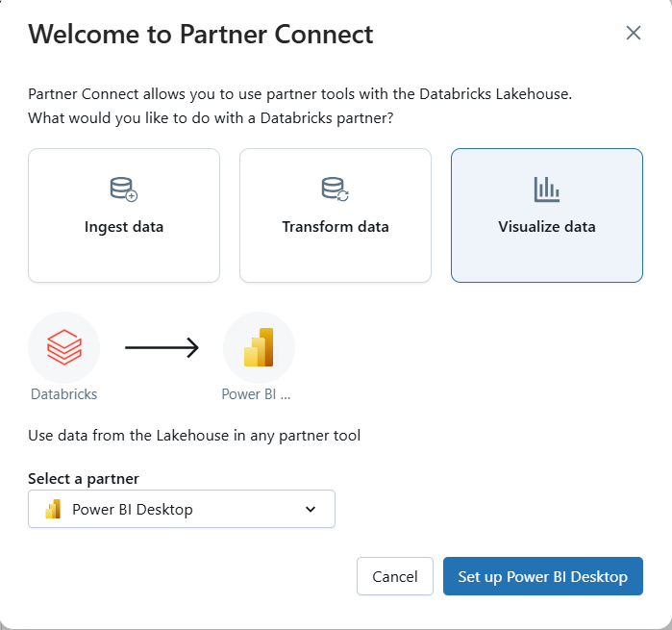Screen dimensions: 672x630
Task: Click the Select a partner label
Action: tap(84, 478)
